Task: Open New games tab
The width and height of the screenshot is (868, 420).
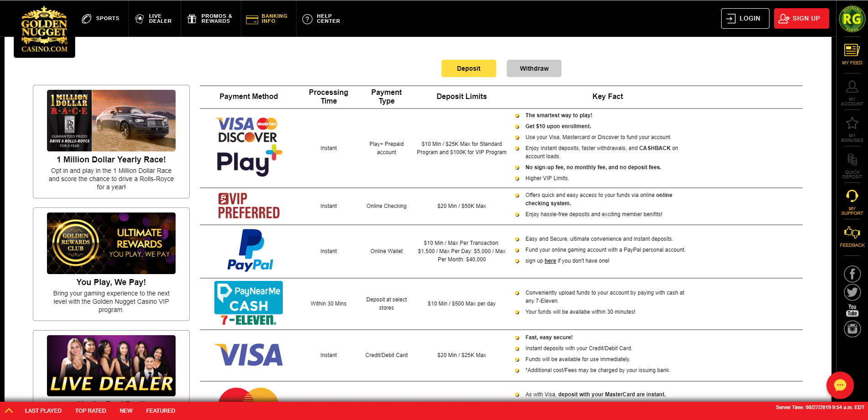Action: tap(126, 411)
